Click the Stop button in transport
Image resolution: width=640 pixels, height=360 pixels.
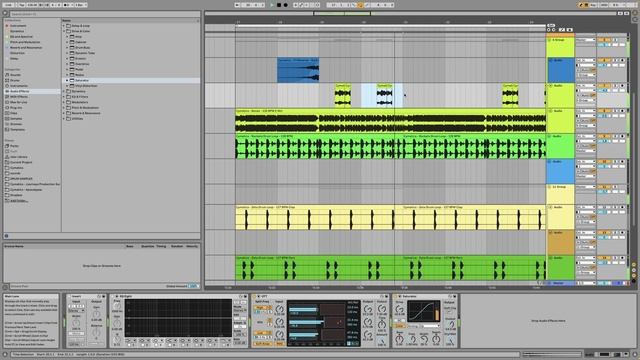point(279,5)
